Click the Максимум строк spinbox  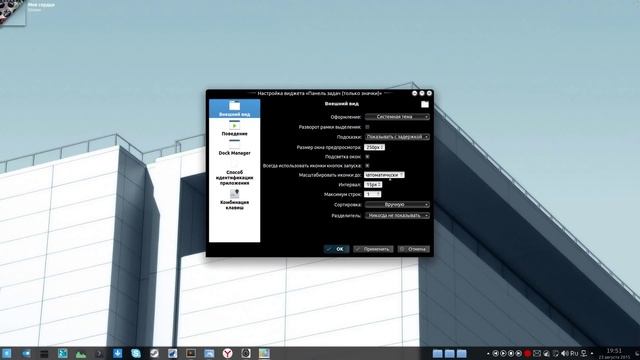coord(372,194)
